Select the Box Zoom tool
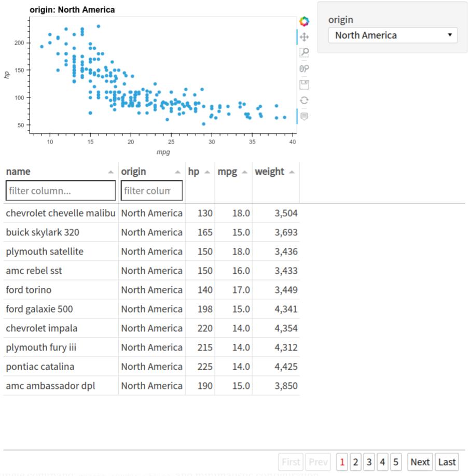Screen dimensions: 468x476 click(304, 53)
